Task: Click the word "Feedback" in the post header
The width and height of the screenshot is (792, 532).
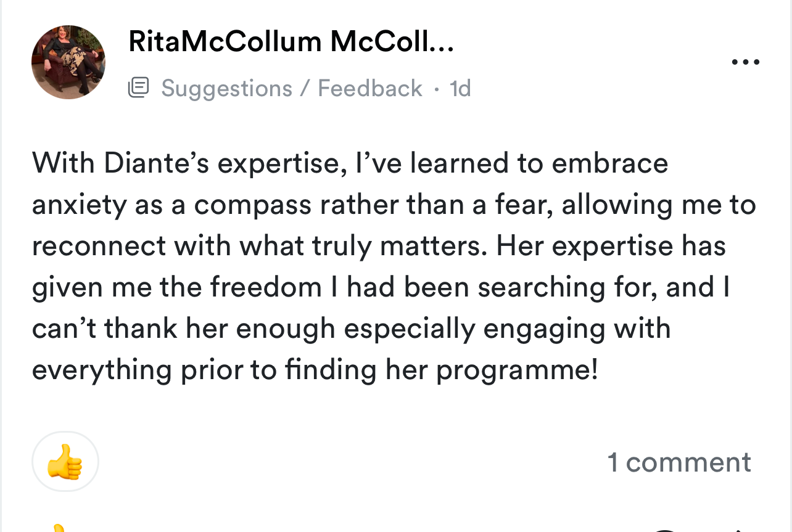Action: coord(369,88)
